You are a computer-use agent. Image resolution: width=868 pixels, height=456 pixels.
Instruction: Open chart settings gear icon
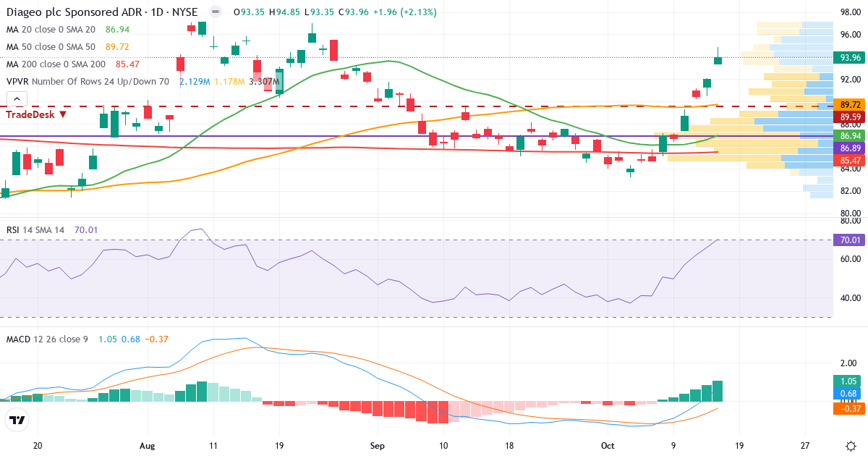(x=850, y=446)
